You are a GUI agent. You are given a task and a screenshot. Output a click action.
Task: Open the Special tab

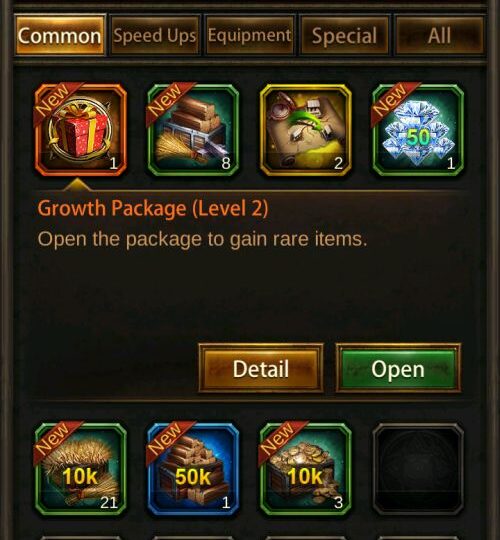[344, 35]
